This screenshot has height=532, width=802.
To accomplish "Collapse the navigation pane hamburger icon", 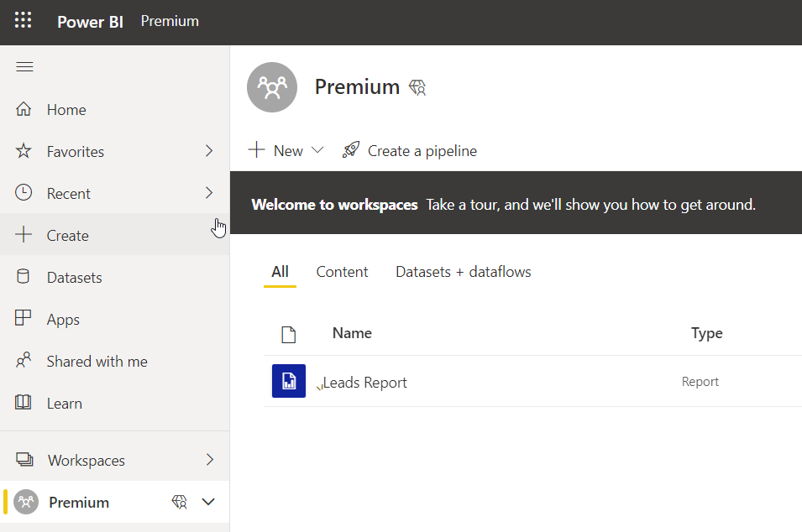I will [x=24, y=67].
